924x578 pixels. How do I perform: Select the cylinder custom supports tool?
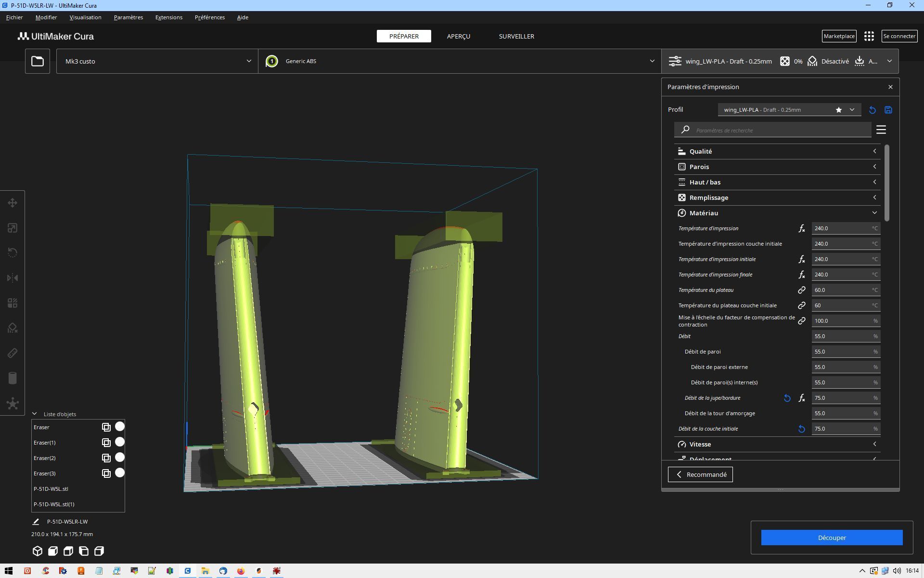(13, 378)
